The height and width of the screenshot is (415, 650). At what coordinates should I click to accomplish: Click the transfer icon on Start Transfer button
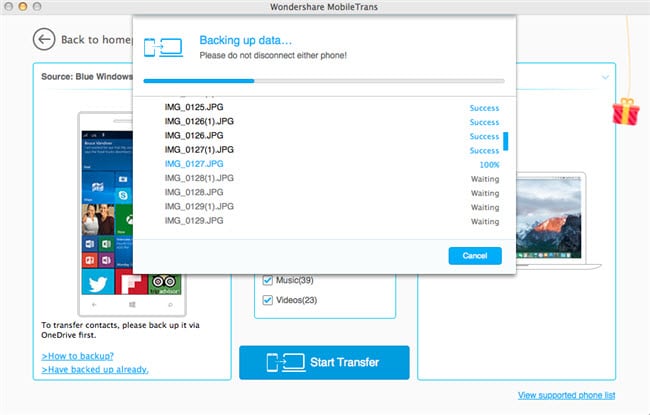[x=286, y=362]
